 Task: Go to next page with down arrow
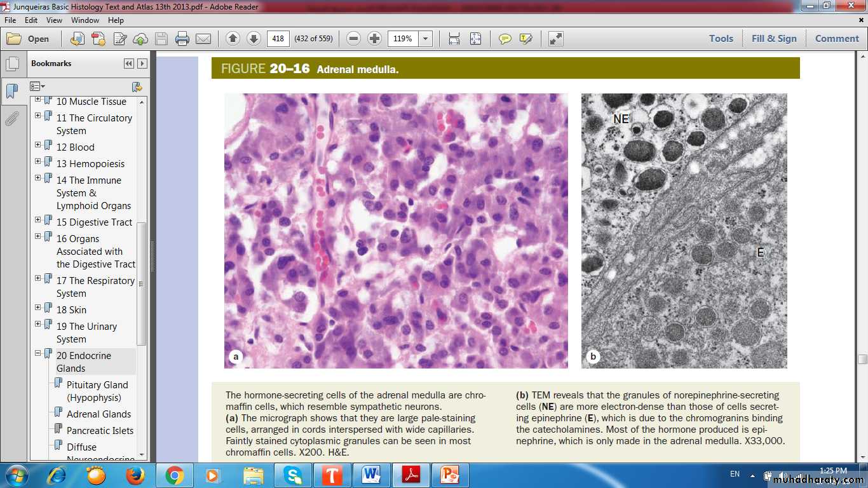(254, 39)
